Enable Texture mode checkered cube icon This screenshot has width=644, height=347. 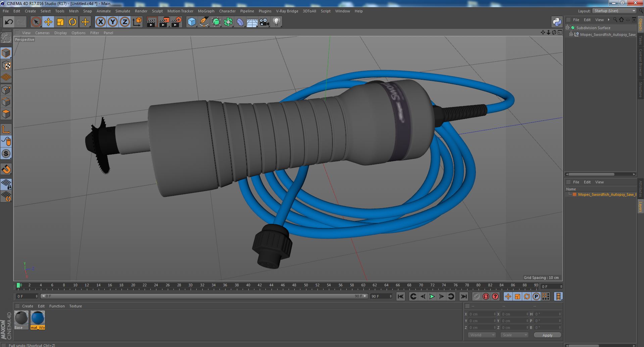pyautogui.click(x=6, y=65)
